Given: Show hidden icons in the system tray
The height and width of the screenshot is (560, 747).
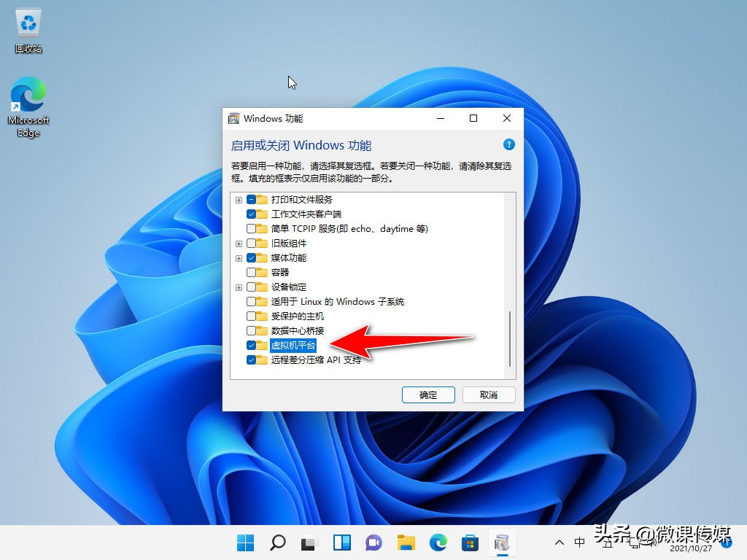Looking at the screenshot, I should pyautogui.click(x=559, y=542).
